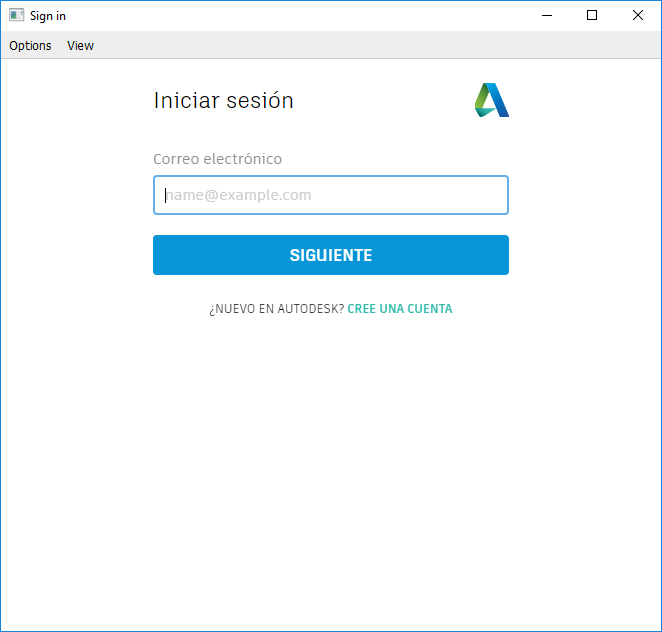The width and height of the screenshot is (662, 632).
Task: Maximize the Sign in window
Action: pos(592,15)
